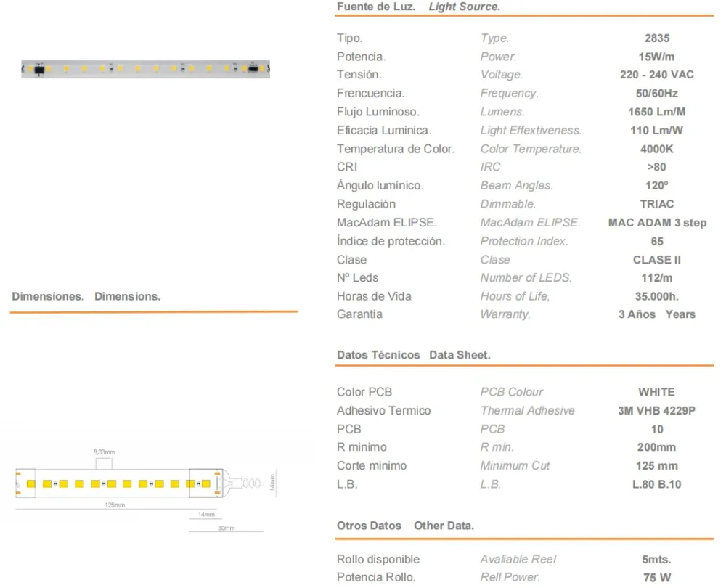726x588 pixels.
Task: Select the 'Ángulo lumínico.' label
Action: tap(380, 185)
